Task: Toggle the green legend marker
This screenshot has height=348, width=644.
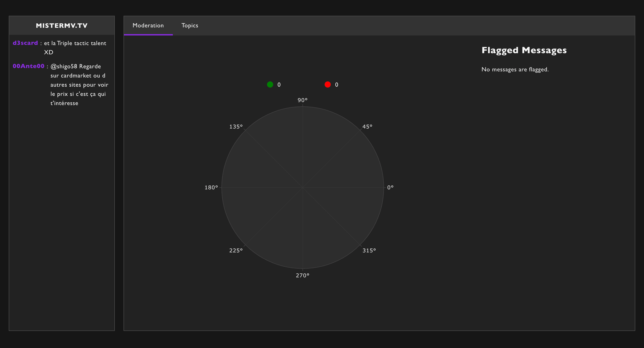Action: click(x=270, y=84)
